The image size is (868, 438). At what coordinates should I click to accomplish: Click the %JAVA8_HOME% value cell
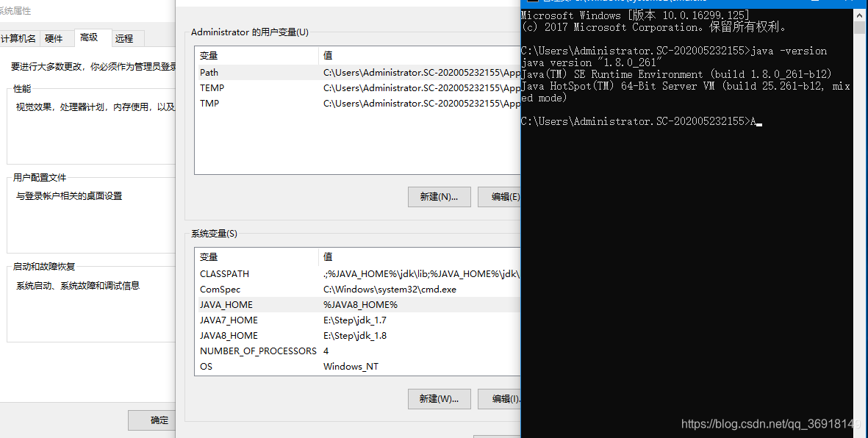point(360,305)
